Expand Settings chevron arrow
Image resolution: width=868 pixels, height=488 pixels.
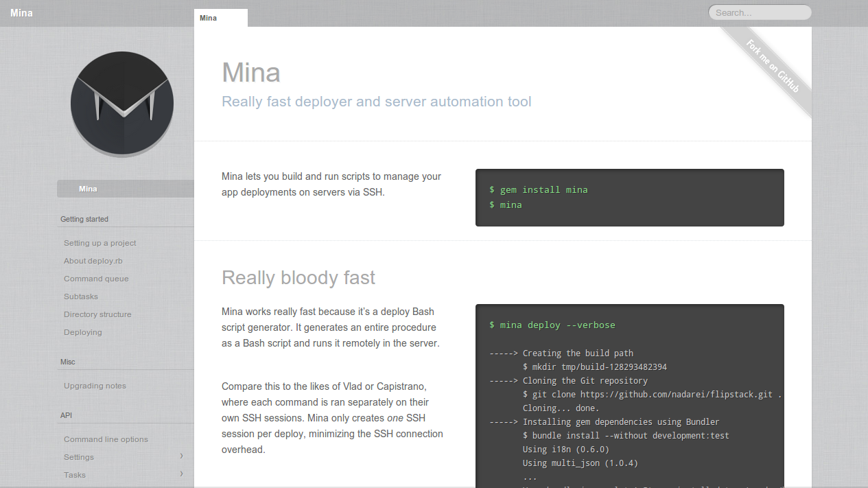181,456
